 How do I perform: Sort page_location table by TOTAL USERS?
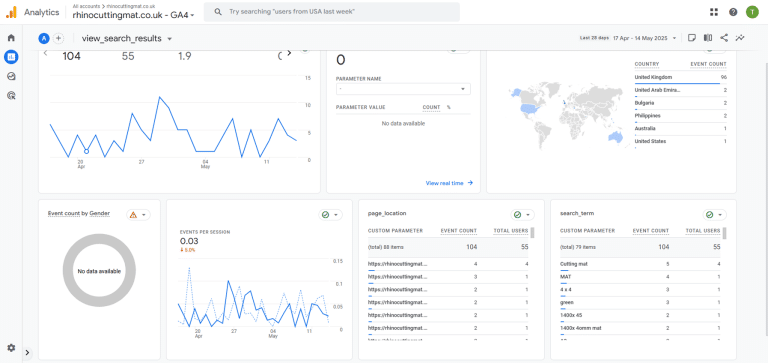[x=510, y=231]
